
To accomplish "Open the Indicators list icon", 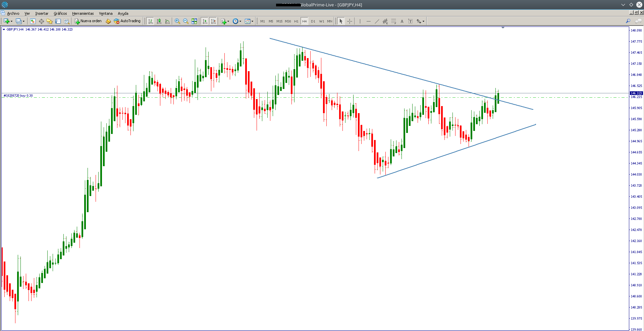I will click(224, 21).
